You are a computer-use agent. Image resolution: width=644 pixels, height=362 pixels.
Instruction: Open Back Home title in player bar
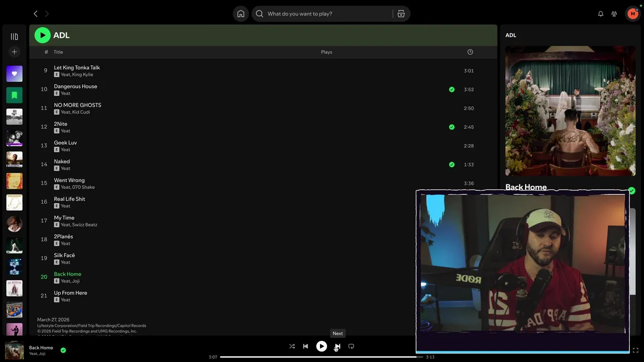(x=41, y=347)
